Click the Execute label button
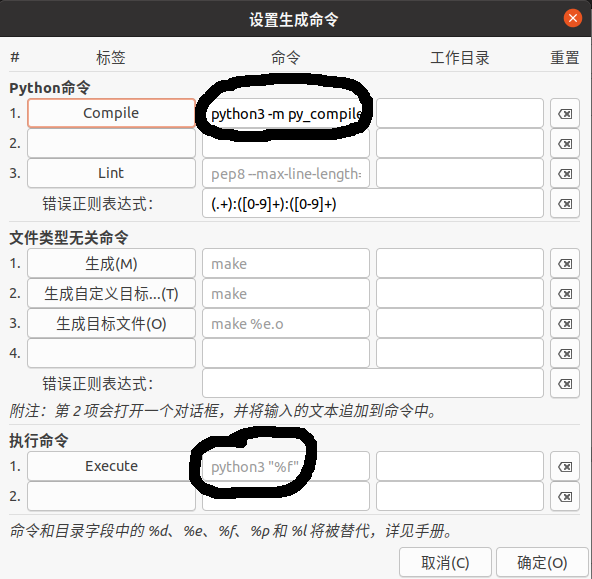 (111, 467)
